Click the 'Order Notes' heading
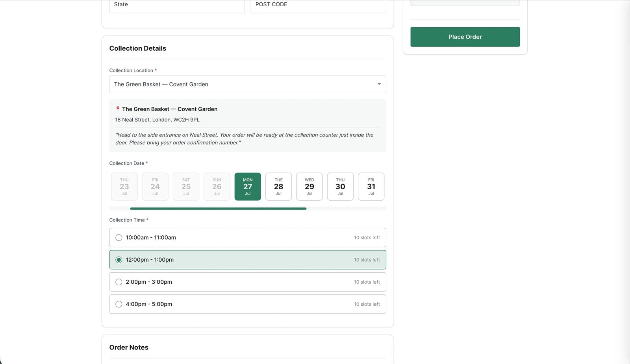 [x=129, y=347]
